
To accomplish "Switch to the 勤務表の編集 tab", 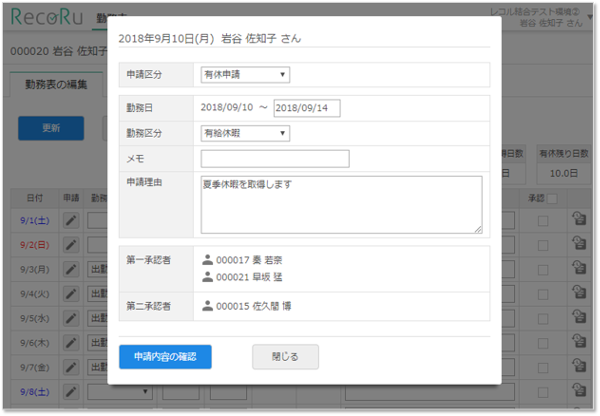I will pyautogui.click(x=56, y=84).
